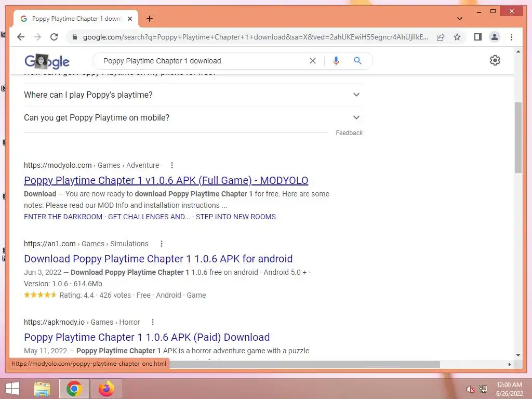Expand 'Can you get Poppy Playtime on mobile?'
This screenshot has width=532, height=399.
click(x=192, y=118)
